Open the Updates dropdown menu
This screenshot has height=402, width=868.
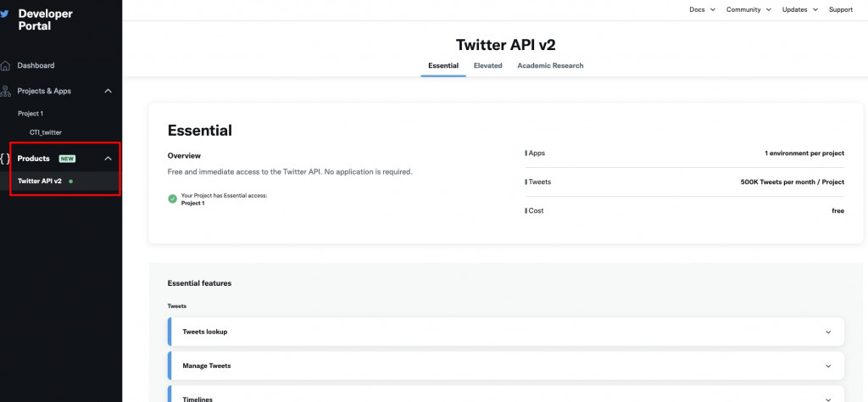click(x=799, y=9)
